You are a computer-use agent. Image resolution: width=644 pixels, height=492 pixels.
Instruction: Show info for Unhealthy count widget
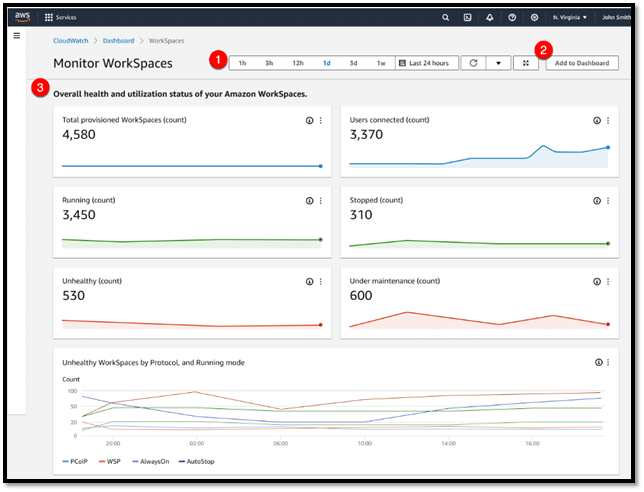click(x=310, y=281)
